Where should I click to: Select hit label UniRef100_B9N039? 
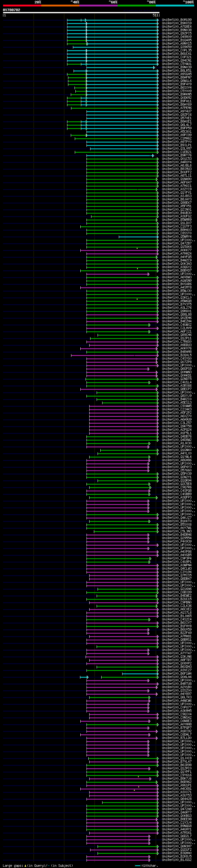point(177,67)
